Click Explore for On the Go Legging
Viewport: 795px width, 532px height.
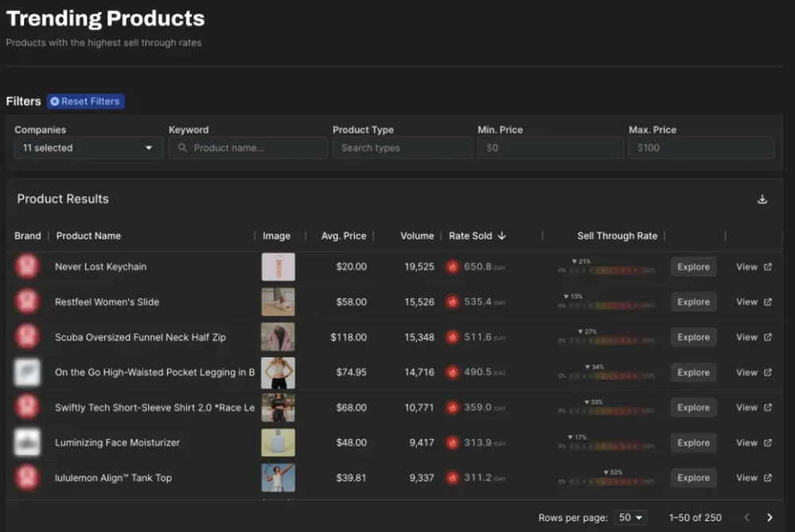693,372
